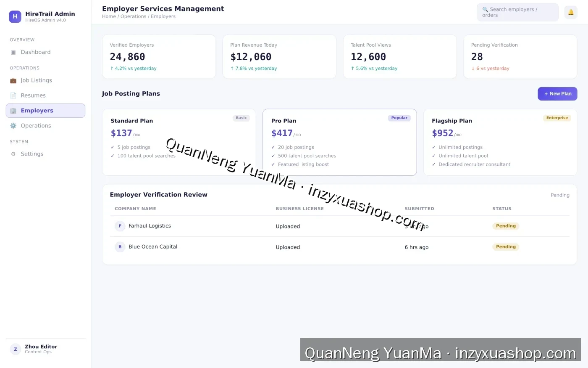Open the Pending Verification stat card
The height and width of the screenshot is (368, 588).
pyautogui.click(x=520, y=57)
